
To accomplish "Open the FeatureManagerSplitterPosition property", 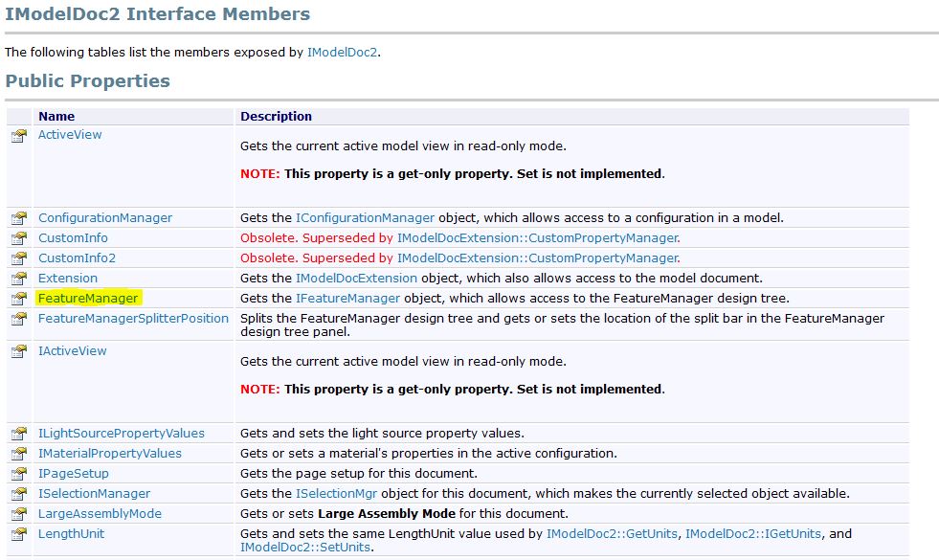I will 133,319.
